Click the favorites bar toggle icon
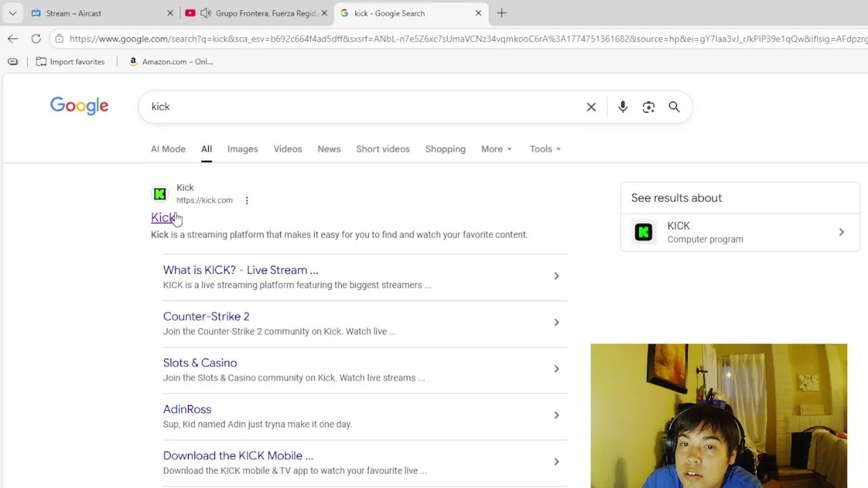Image resolution: width=868 pixels, height=488 pixels. pyautogui.click(x=13, y=62)
